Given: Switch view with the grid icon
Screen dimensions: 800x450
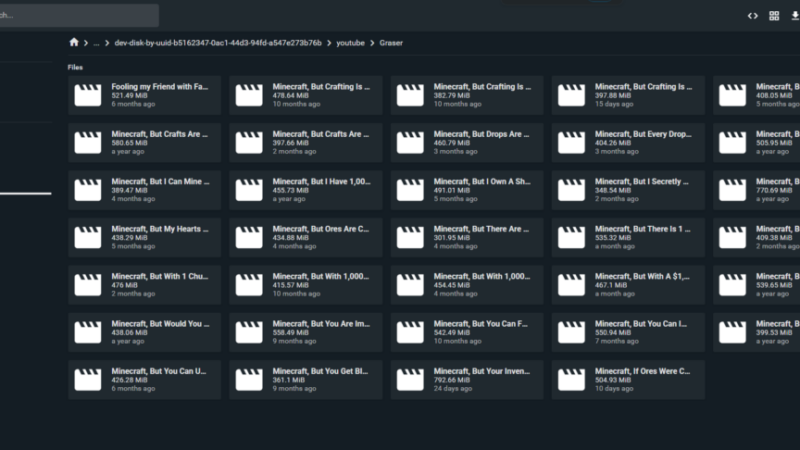Looking at the screenshot, I should (x=774, y=15).
